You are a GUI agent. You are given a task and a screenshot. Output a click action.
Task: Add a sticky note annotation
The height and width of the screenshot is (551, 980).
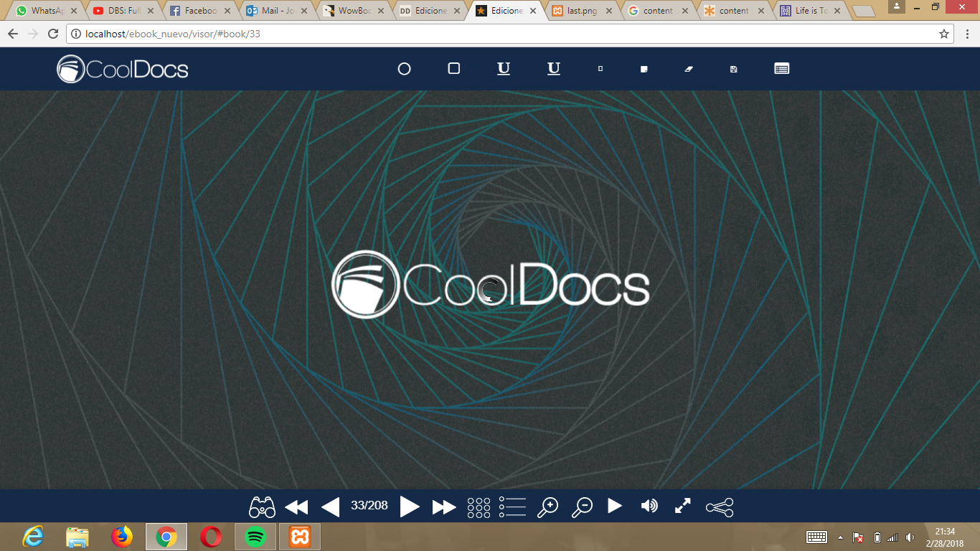[644, 69]
